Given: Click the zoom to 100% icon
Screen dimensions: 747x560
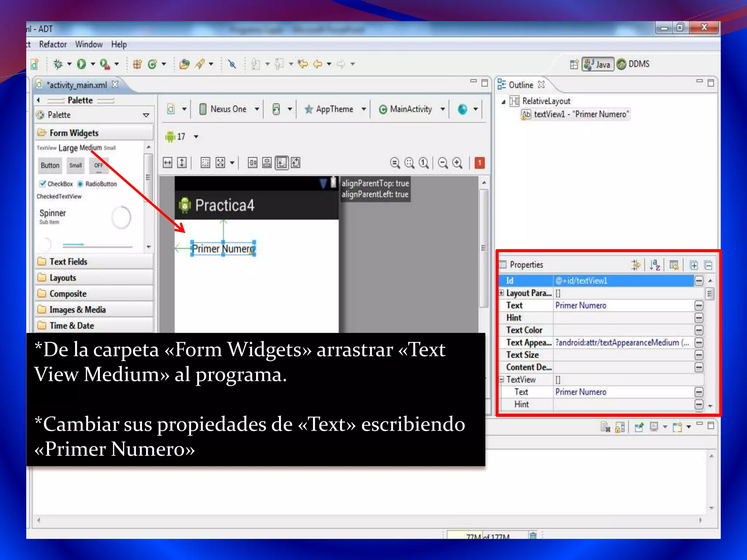Looking at the screenshot, I should click(423, 163).
